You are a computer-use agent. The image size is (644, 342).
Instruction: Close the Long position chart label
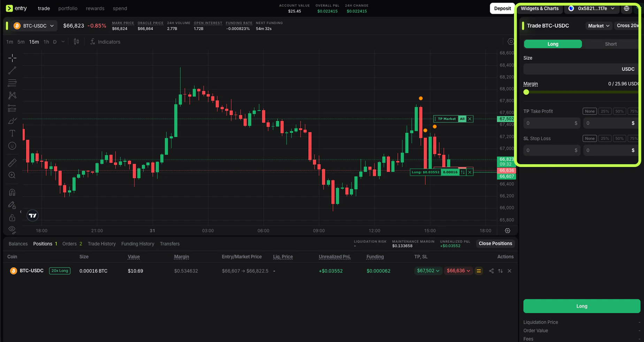(x=470, y=172)
